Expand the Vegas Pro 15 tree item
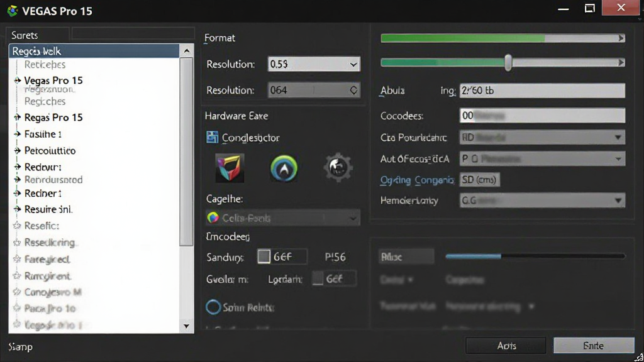Viewport: 644px width, 362px height. point(17,80)
